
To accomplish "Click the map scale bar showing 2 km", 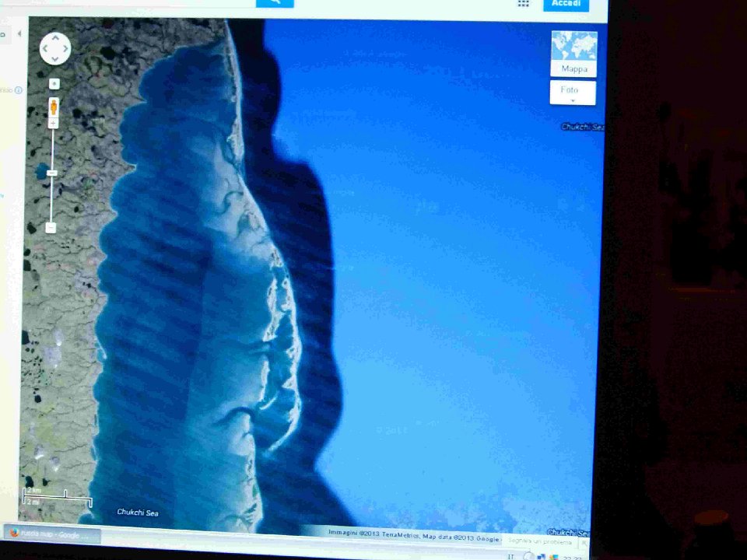I will click(57, 497).
